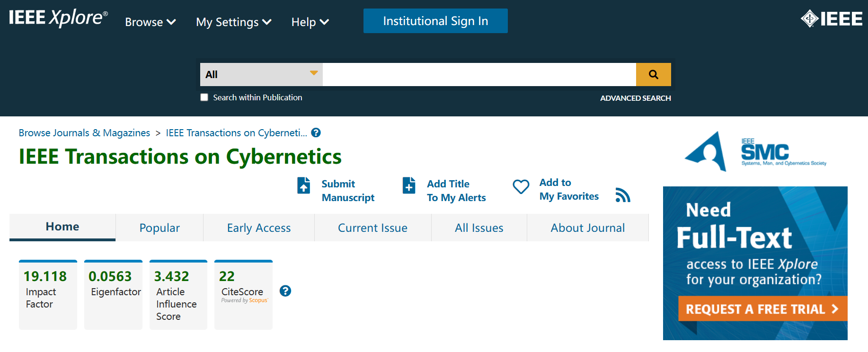The height and width of the screenshot is (352, 868).
Task: Click the 19.118 Impact Factor card
Action: click(48, 295)
